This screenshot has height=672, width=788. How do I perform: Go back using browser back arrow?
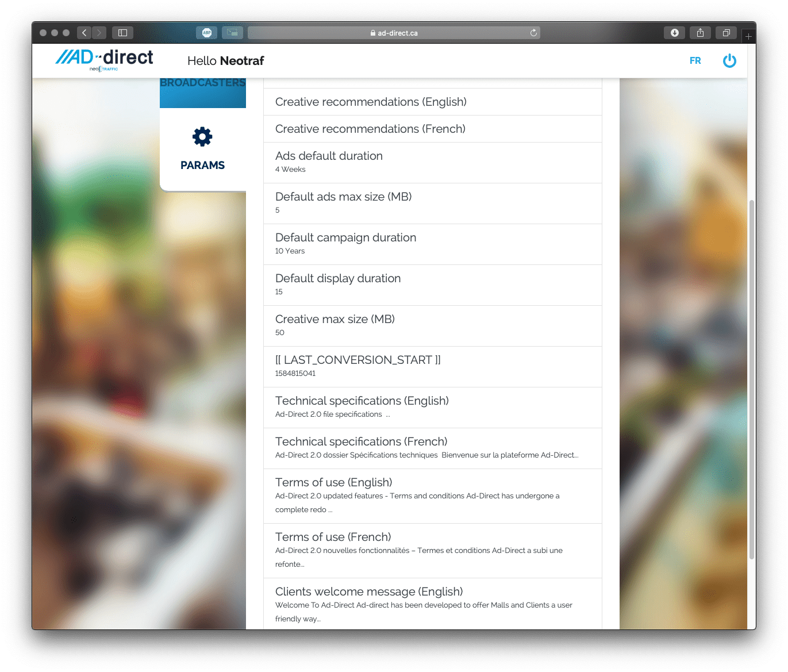[x=84, y=33]
